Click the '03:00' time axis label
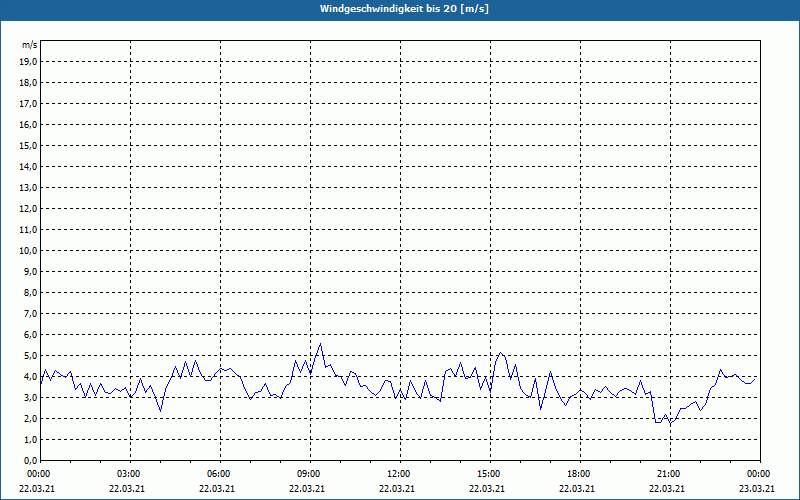Viewport: 800px width, 500px height. pyautogui.click(x=131, y=474)
